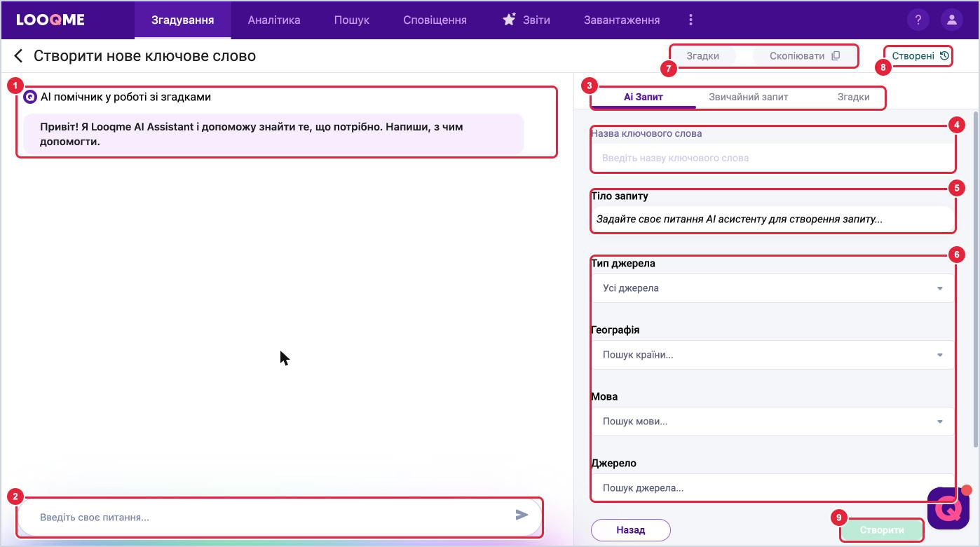Open the three-dot more menu
This screenshot has width=980, height=547.
[690, 20]
